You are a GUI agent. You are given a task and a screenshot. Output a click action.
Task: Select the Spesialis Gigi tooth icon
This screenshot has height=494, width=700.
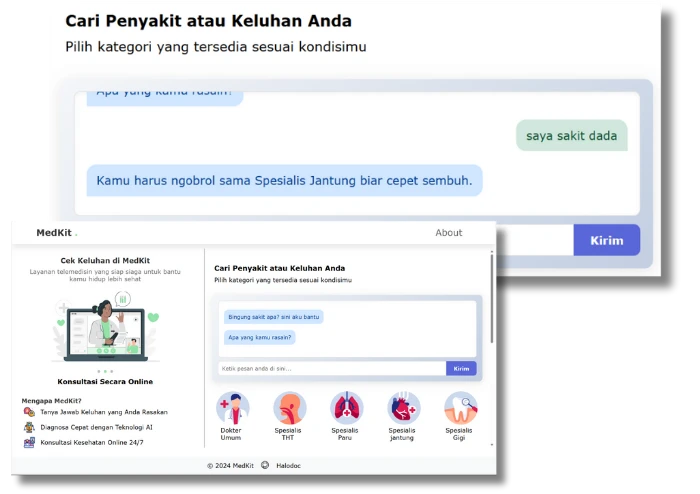coord(461,407)
